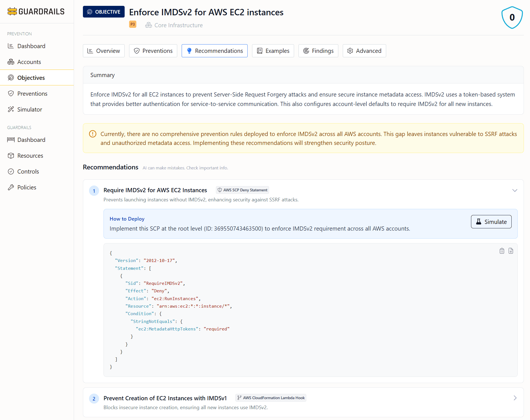The height and width of the screenshot is (420, 530).
Task: Click the AWS SCP Deny Statement tag
Action: tap(242, 190)
